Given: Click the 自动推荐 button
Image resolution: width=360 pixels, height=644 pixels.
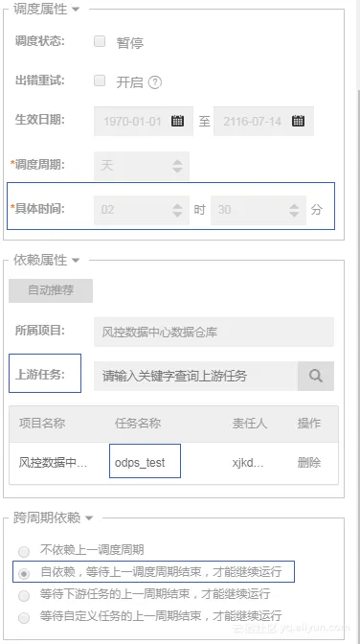Looking at the screenshot, I should [x=51, y=290].
